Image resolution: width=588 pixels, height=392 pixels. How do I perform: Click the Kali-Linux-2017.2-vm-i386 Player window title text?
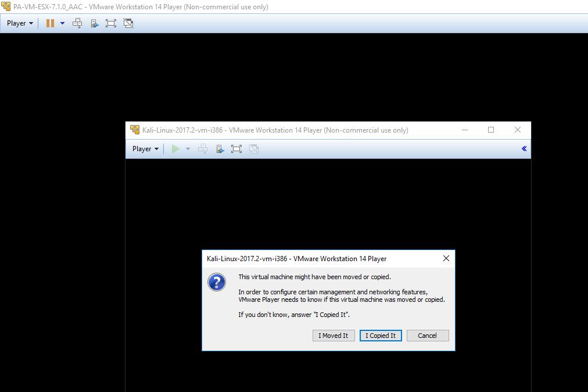pos(275,130)
